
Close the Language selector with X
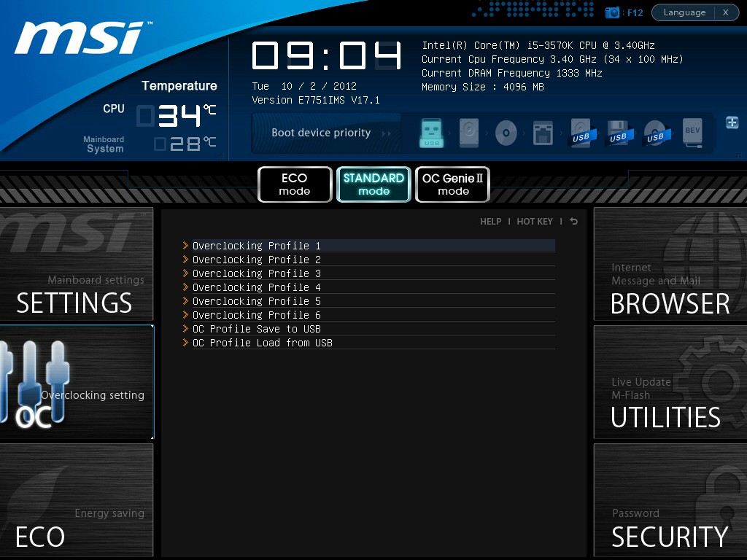pyautogui.click(x=726, y=12)
